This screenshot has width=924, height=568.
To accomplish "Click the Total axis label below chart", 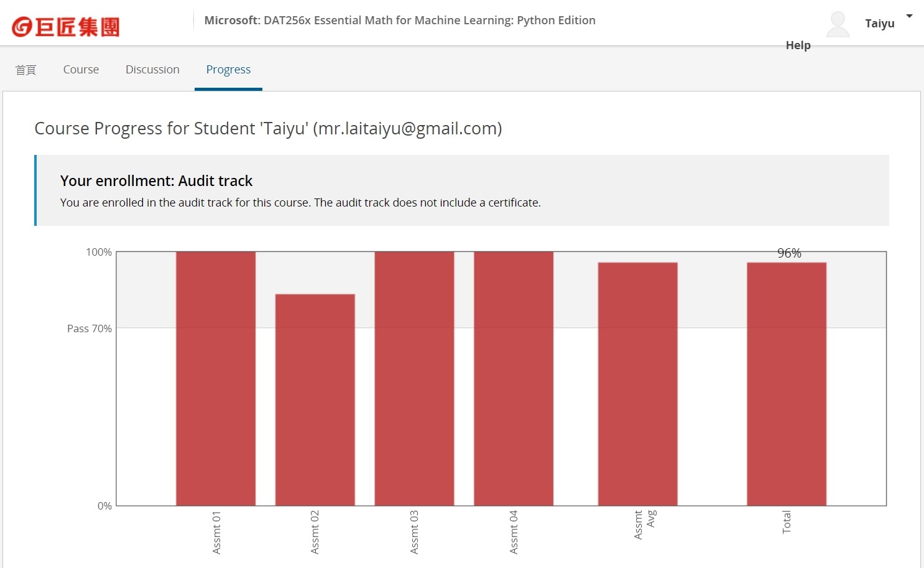I will click(786, 523).
